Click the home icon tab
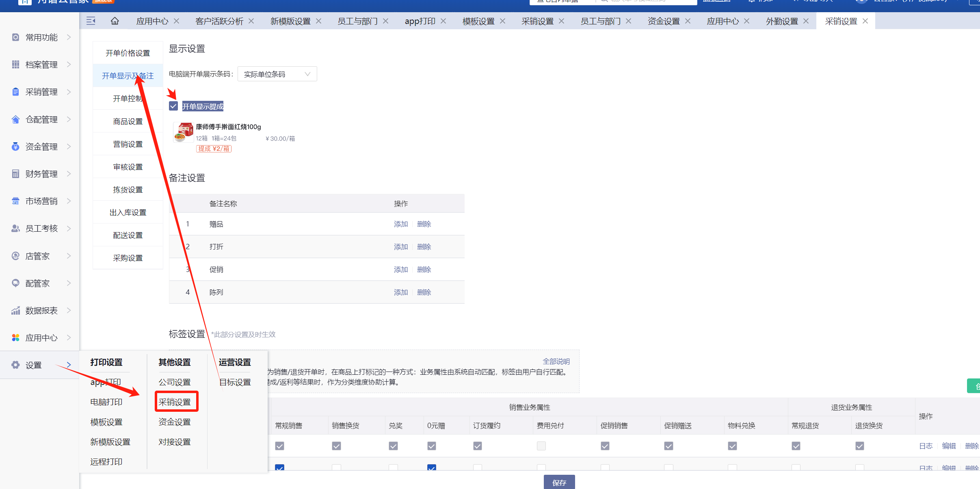The width and height of the screenshot is (980, 489). point(115,21)
